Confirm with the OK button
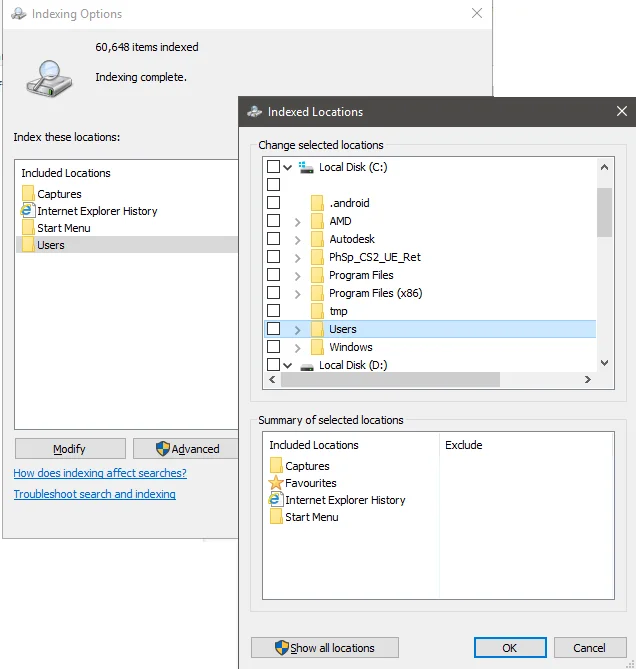 tap(510, 648)
